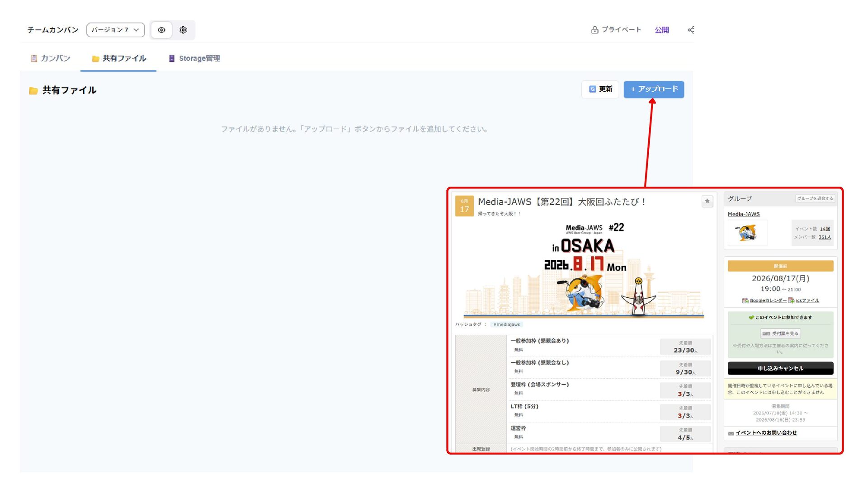
Task: Click the 23/30 capacity count
Action: [x=685, y=350]
